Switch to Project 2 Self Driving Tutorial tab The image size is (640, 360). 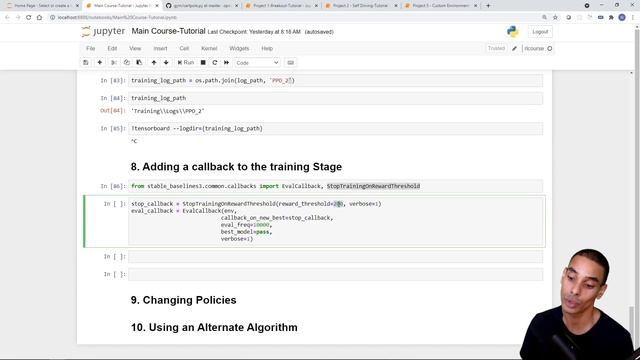click(x=361, y=6)
